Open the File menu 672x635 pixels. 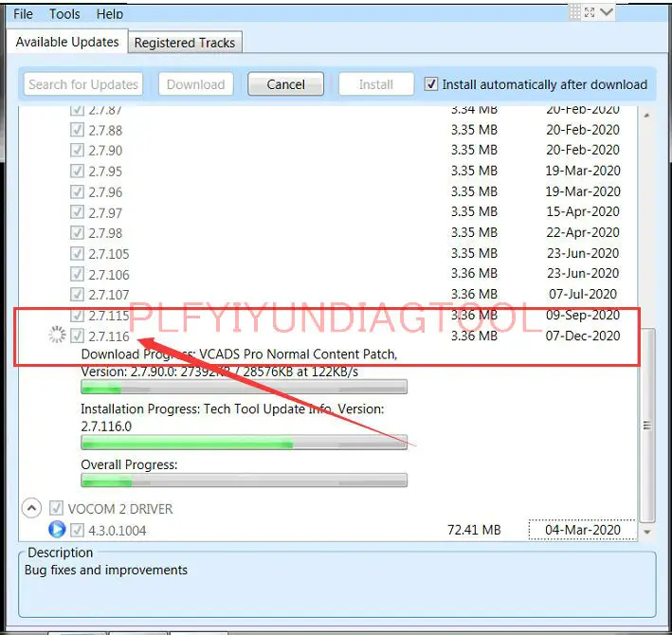point(23,14)
